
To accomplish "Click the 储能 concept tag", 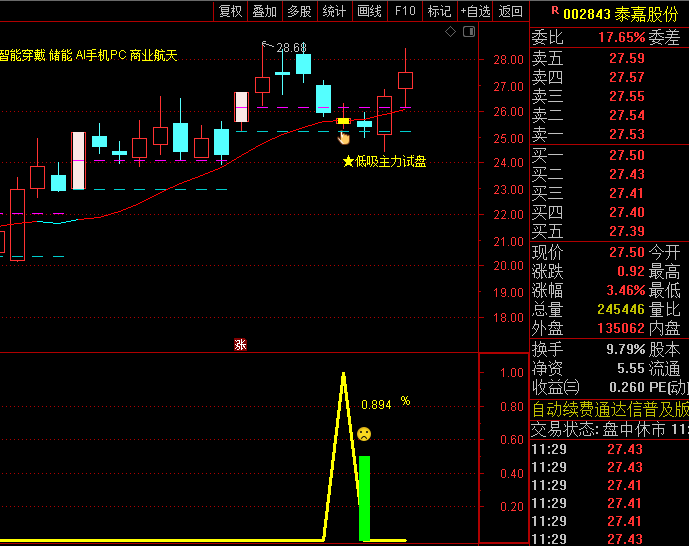I will click(61, 55).
